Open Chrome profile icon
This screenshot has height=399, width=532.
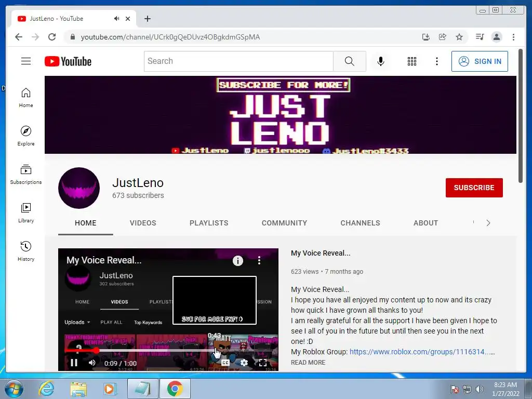click(x=497, y=37)
